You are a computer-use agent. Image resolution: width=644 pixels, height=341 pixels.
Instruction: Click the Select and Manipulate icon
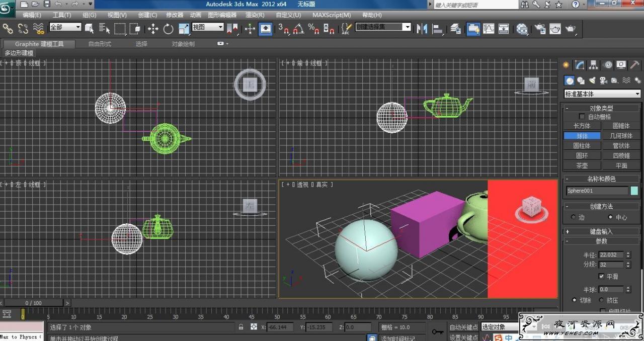250,29
